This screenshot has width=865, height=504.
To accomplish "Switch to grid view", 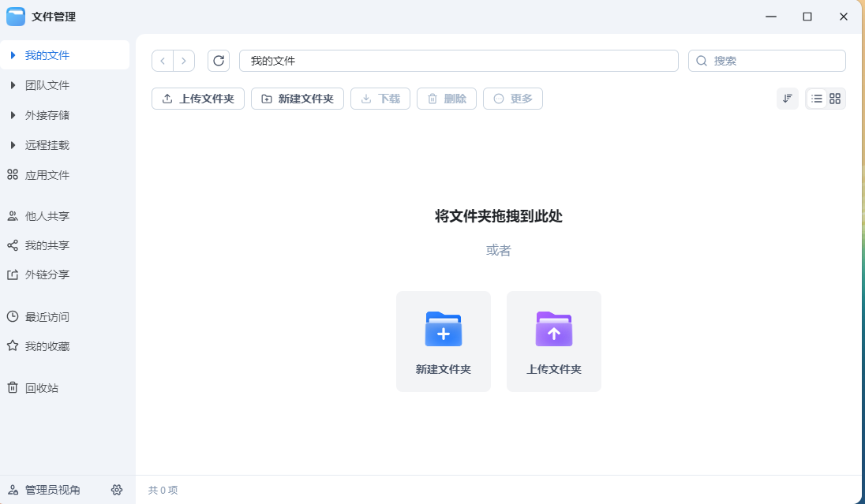I will click(x=835, y=99).
